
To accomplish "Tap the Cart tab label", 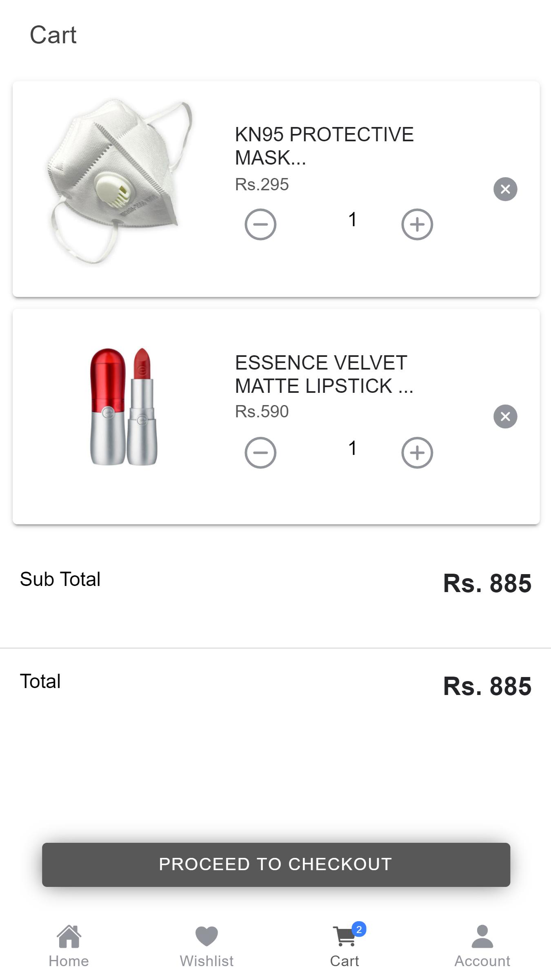I will coord(344,961).
